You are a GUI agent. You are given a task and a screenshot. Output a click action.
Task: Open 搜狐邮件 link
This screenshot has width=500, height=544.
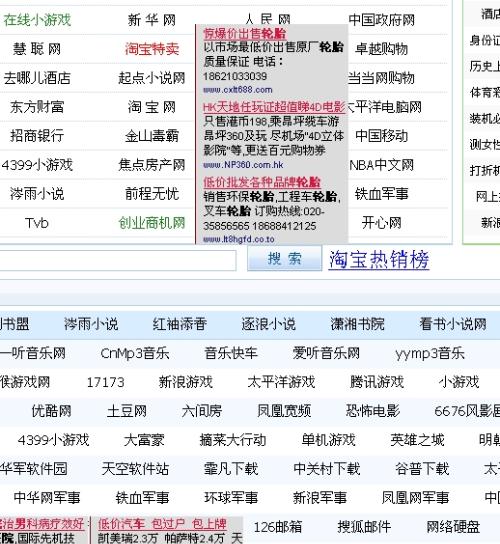tap(364, 527)
